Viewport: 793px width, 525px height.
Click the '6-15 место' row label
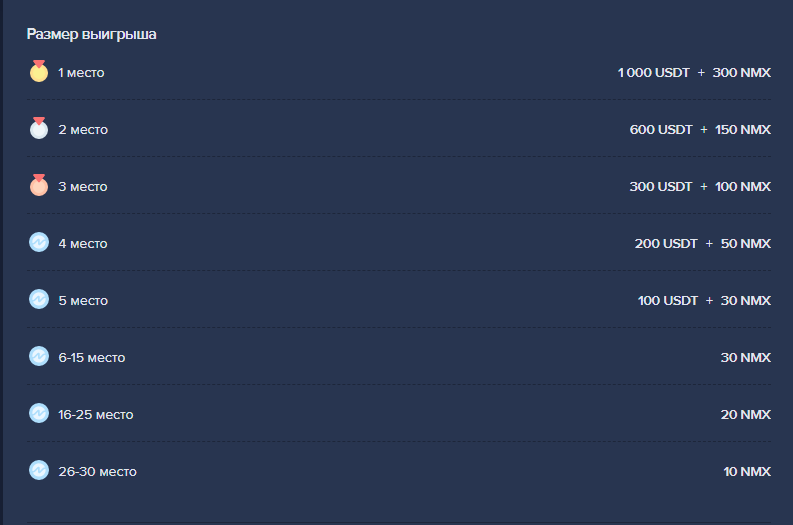point(92,358)
